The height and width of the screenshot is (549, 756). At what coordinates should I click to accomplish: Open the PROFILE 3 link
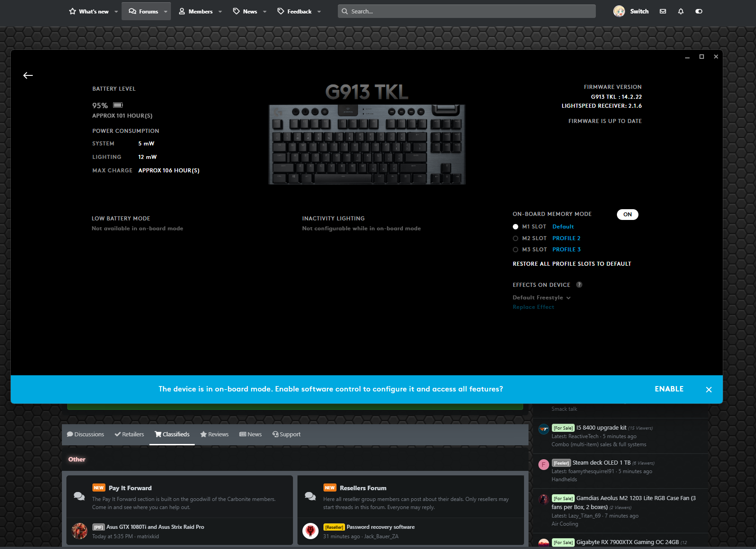click(x=566, y=250)
